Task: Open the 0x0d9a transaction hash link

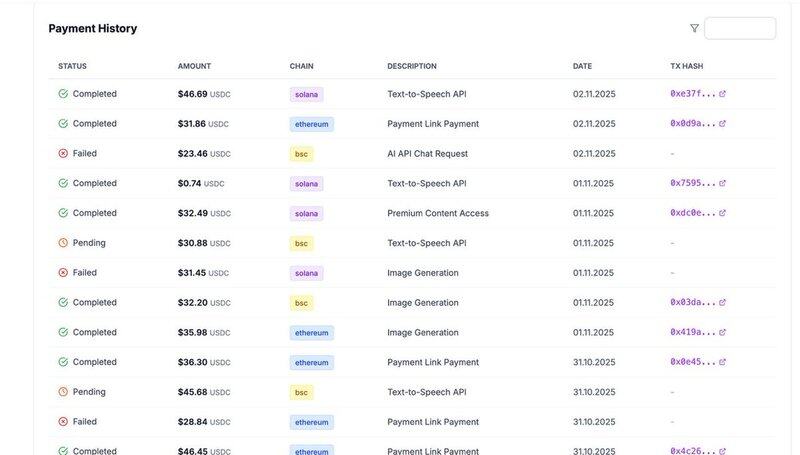Action: [x=693, y=124]
